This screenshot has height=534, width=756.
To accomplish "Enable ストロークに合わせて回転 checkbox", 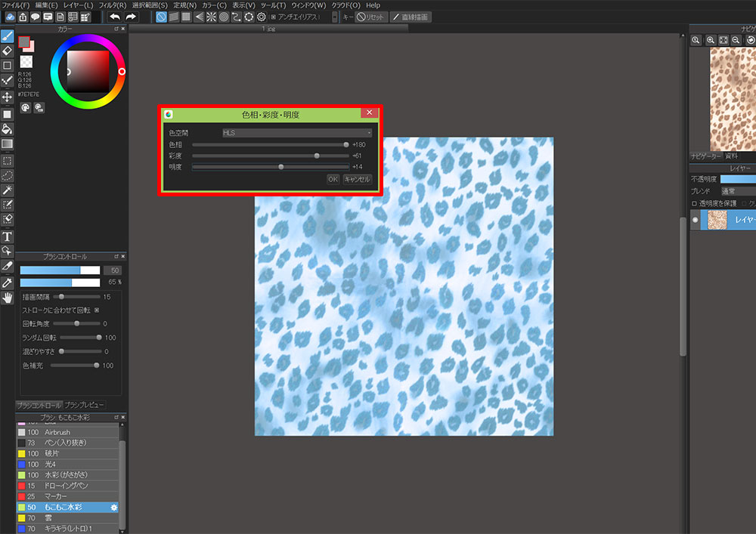I will pyautogui.click(x=97, y=310).
